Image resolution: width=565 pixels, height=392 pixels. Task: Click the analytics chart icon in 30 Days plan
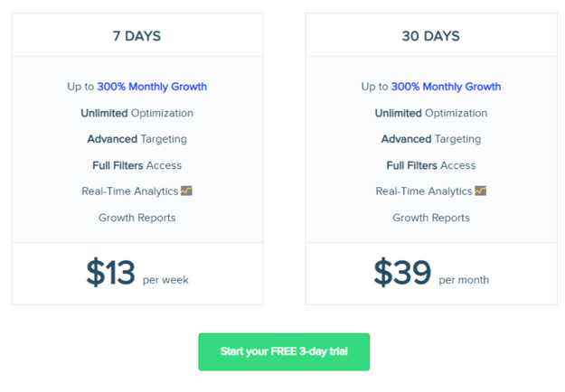481,191
